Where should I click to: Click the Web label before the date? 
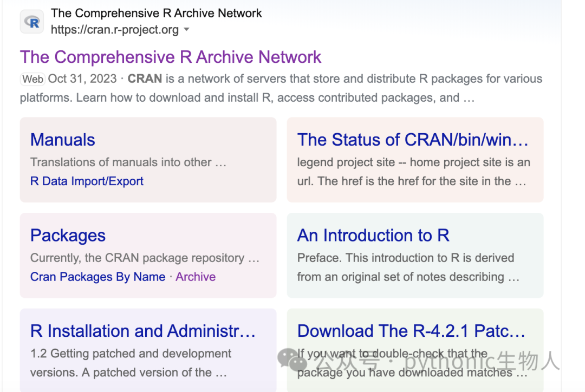coord(32,79)
